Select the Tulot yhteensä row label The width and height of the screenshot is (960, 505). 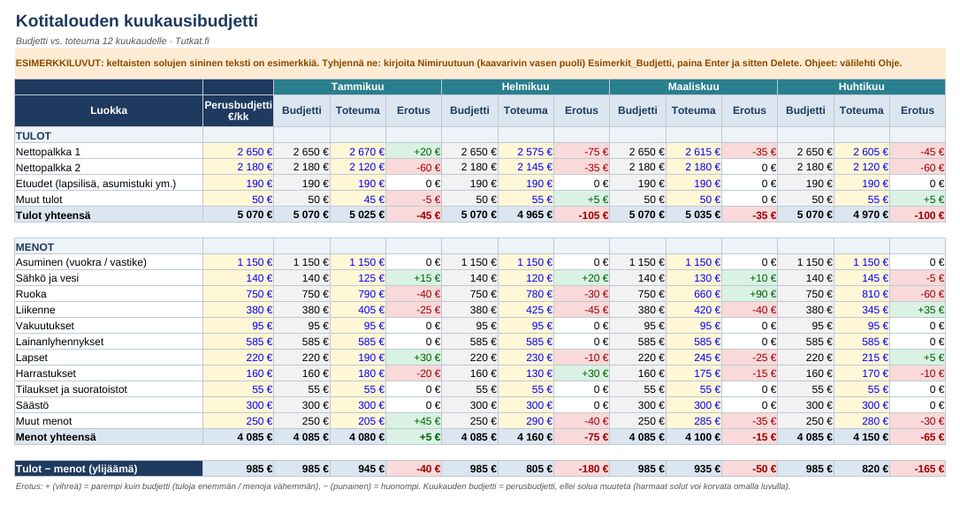[109, 215]
